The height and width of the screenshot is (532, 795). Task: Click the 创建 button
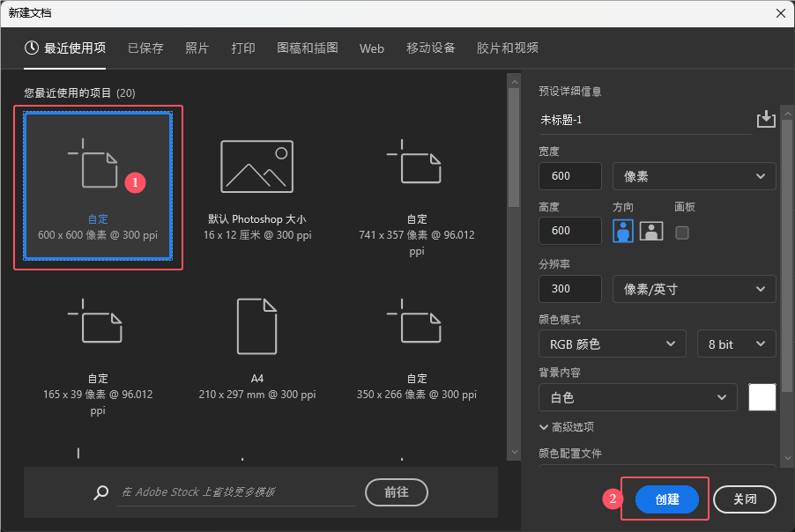click(666, 499)
